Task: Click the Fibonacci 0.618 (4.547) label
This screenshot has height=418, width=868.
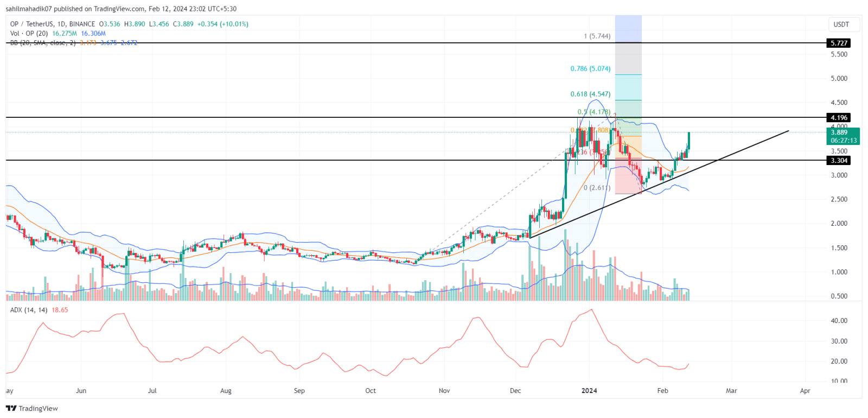Action: coord(590,94)
